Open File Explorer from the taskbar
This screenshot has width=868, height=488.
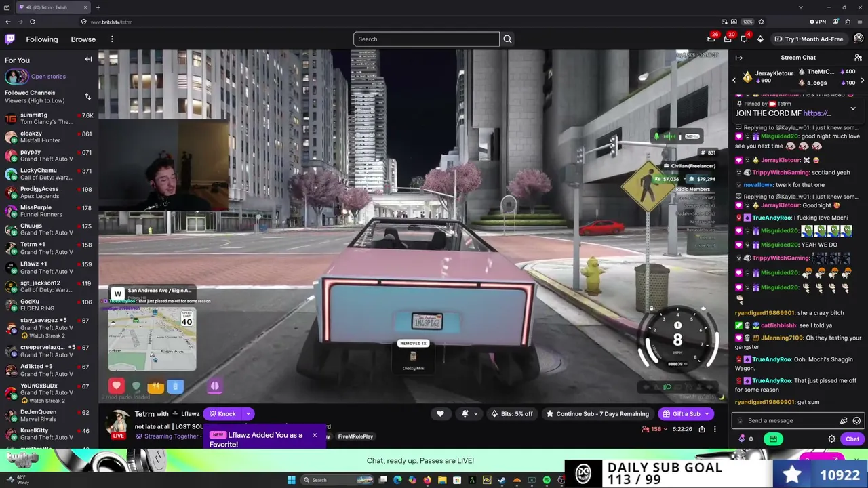coord(442,480)
